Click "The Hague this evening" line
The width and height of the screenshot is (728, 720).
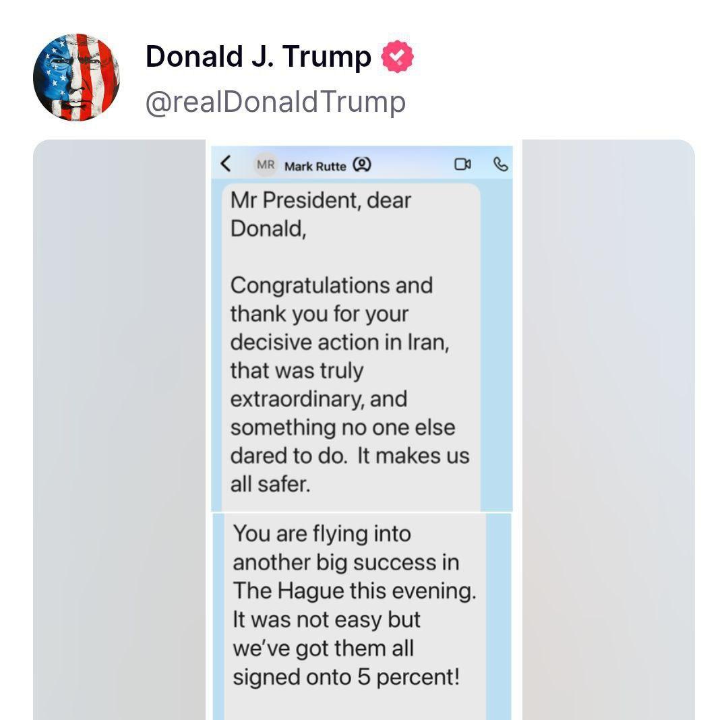tap(354, 591)
